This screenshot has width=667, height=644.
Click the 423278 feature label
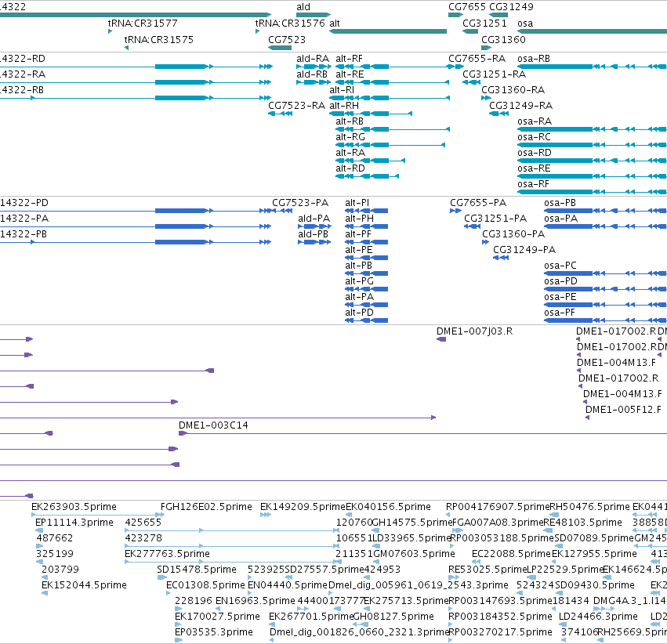pos(143,538)
